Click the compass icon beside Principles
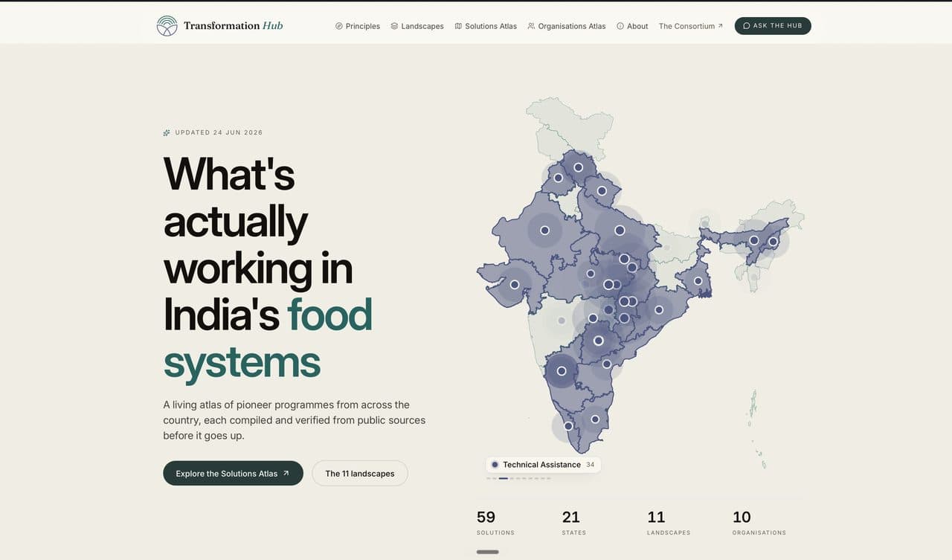The image size is (952, 560). (x=339, y=26)
